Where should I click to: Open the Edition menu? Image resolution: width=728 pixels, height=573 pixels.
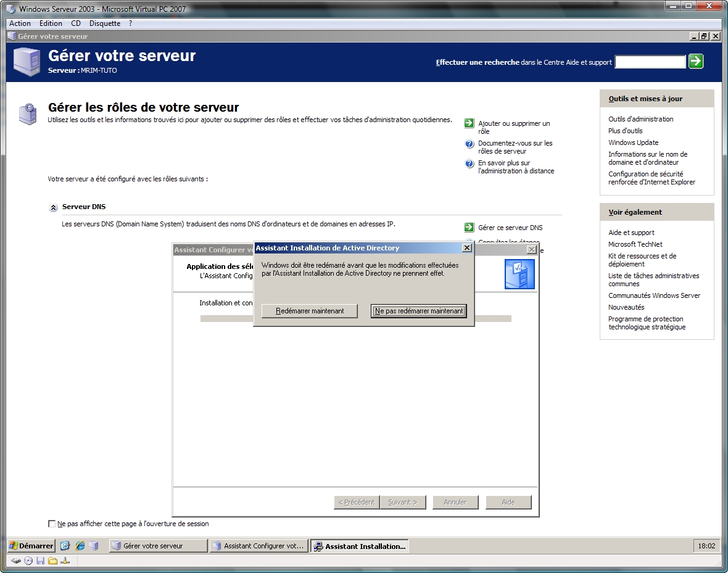tap(51, 23)
